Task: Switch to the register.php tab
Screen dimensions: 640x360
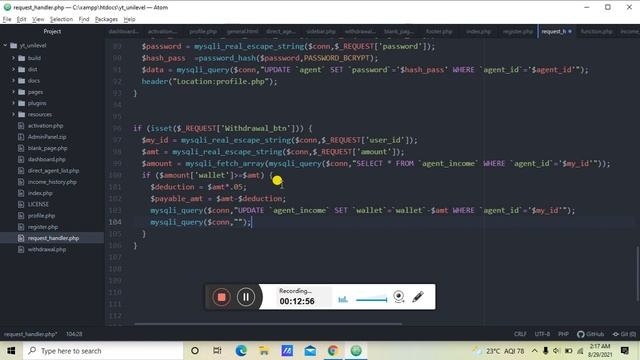Action: [x=518, y=31]
